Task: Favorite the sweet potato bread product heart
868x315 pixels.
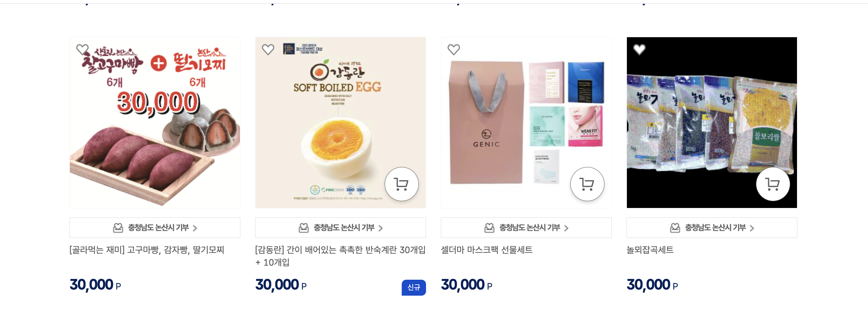Action: tap(82, 49)
